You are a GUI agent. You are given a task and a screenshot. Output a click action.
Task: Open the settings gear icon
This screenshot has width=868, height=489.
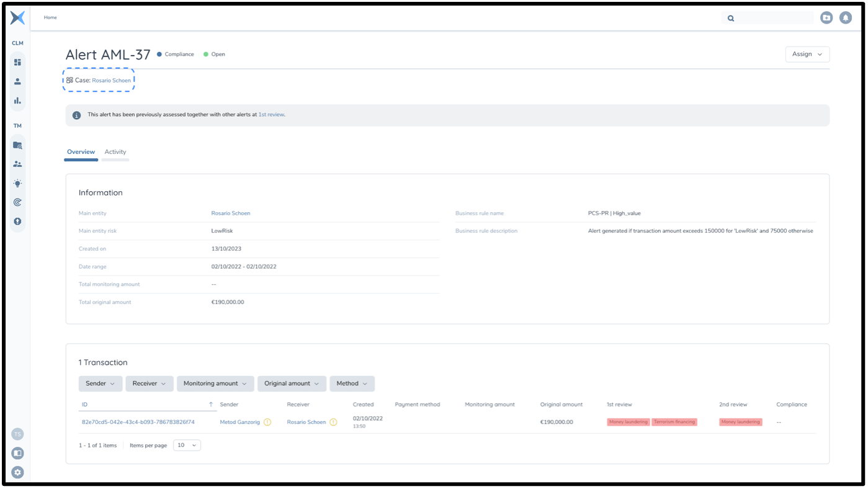tap(17, 472)
